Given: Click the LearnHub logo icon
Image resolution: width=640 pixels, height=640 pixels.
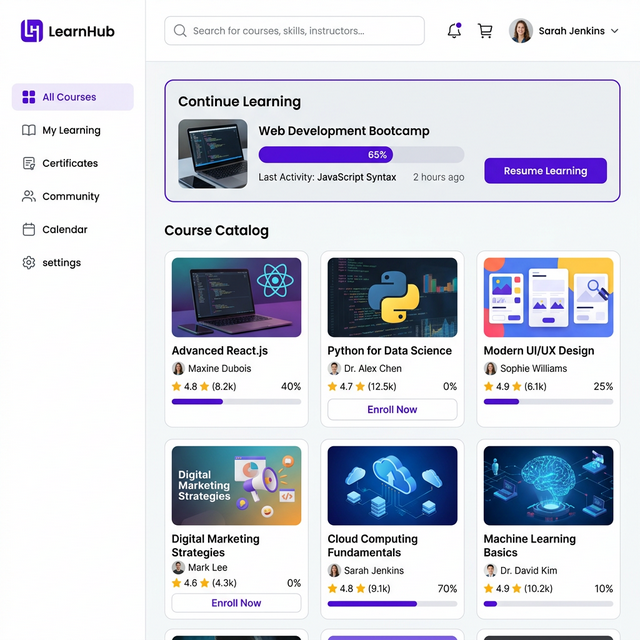Looking at the screenshot, I should 32,31.
